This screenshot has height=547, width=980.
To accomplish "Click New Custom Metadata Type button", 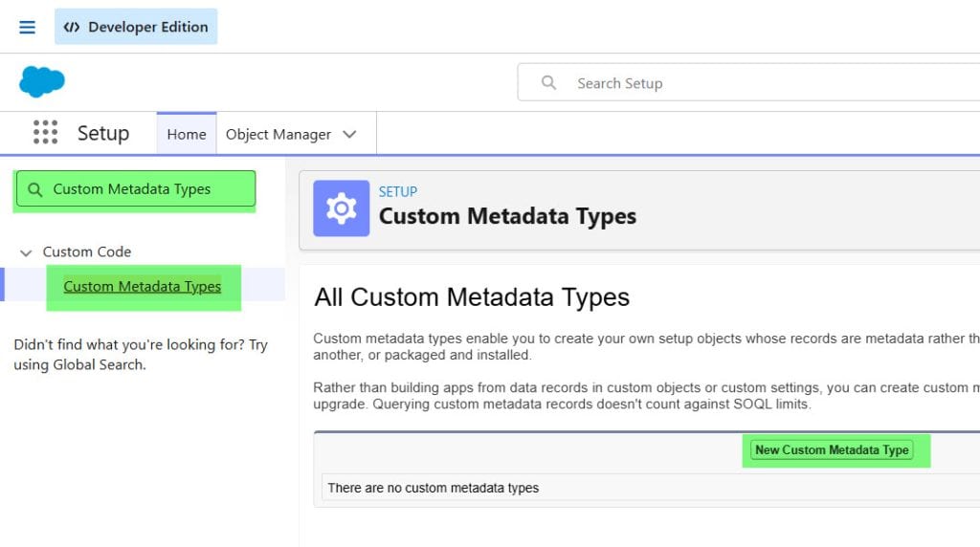I will [832, 449].
